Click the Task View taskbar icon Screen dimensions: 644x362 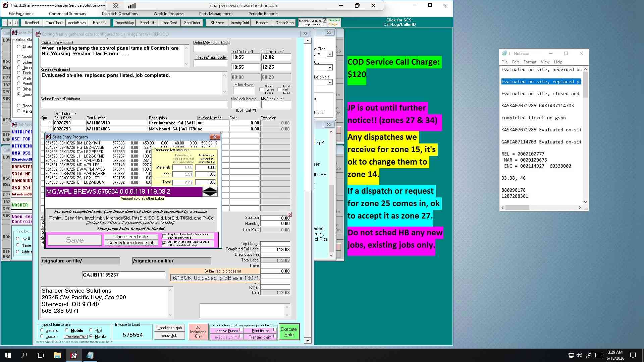click(40, 355)
